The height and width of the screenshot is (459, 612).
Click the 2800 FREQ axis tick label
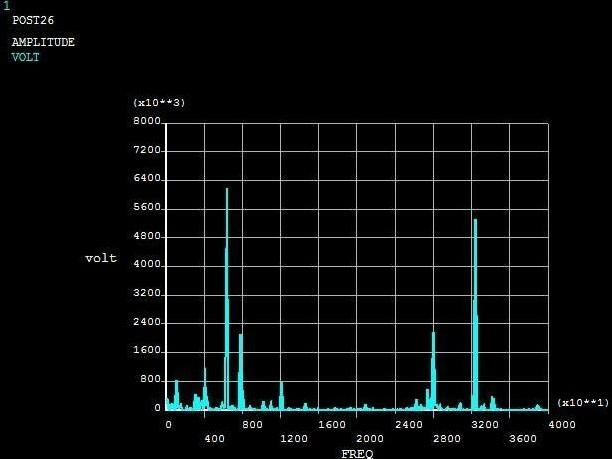coord(447,439)
